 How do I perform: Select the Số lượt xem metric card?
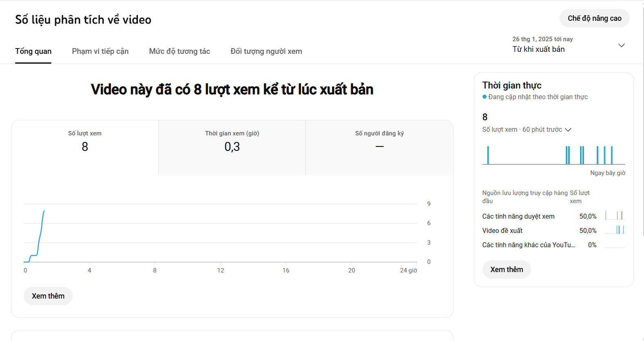pyautogui.click(x=85, y=147)
